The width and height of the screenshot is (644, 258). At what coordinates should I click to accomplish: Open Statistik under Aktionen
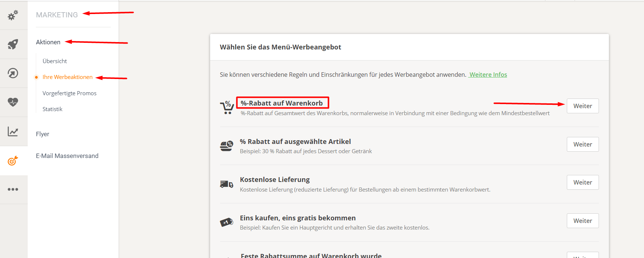click(52, 109)
